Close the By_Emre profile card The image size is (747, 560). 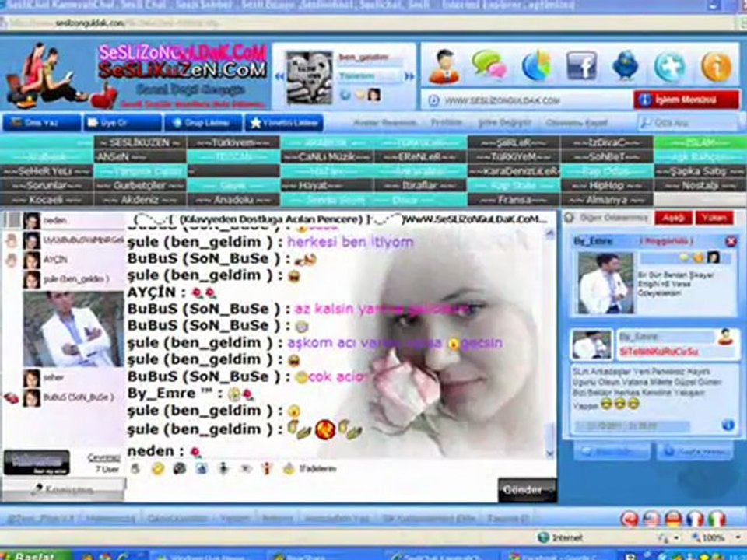(731, 241)
